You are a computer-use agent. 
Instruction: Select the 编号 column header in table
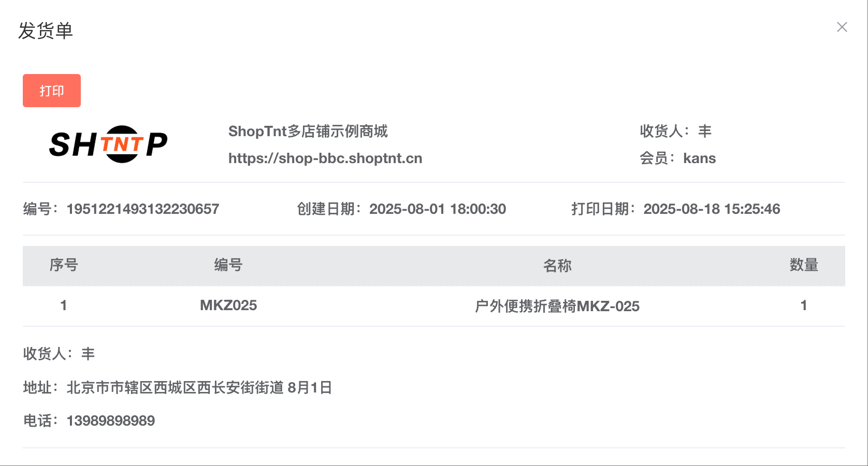tap(228, 265)
